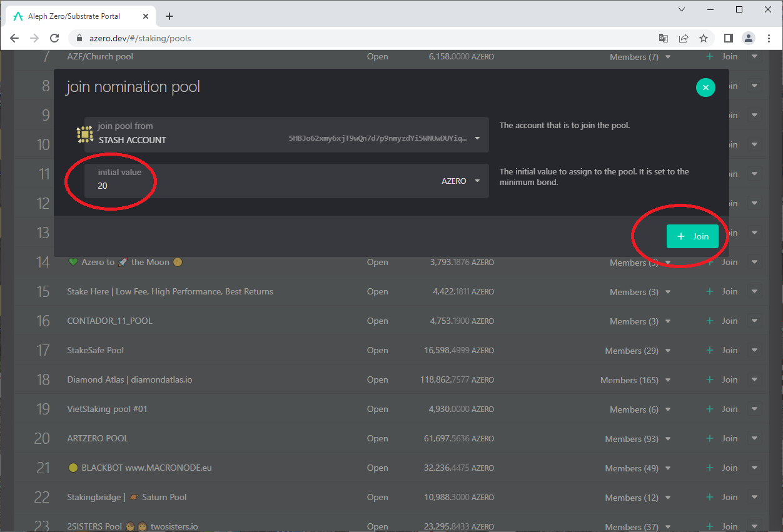Click the 118,862.7577 AZERO stake value

click(457, 379)
